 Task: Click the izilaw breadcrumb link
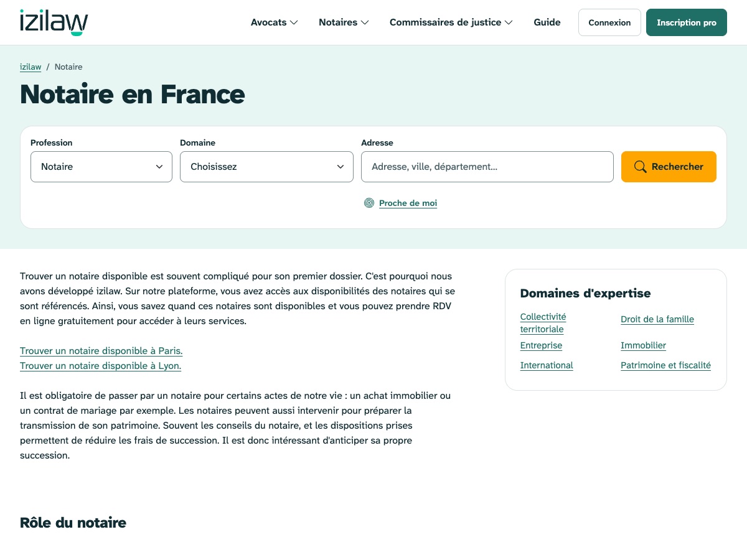point(31,67)
